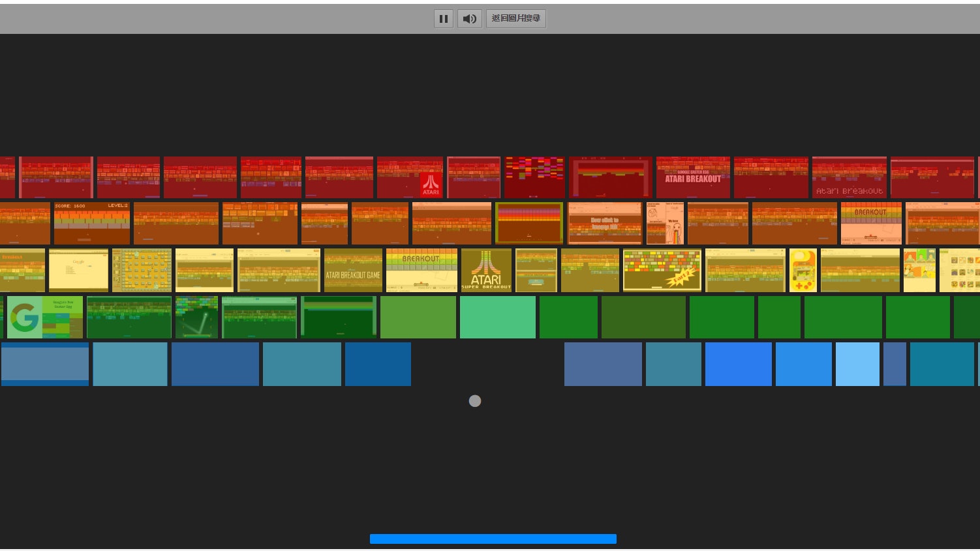The image size is (980, 551).
Task: Click the gray bouncing ball
Action: click(x=475, y=401)
